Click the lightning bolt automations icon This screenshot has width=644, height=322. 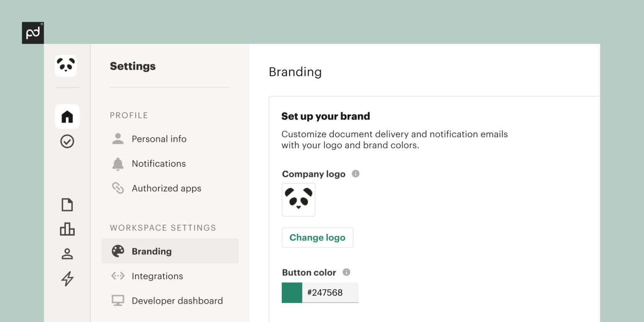(x=67, y=279)
